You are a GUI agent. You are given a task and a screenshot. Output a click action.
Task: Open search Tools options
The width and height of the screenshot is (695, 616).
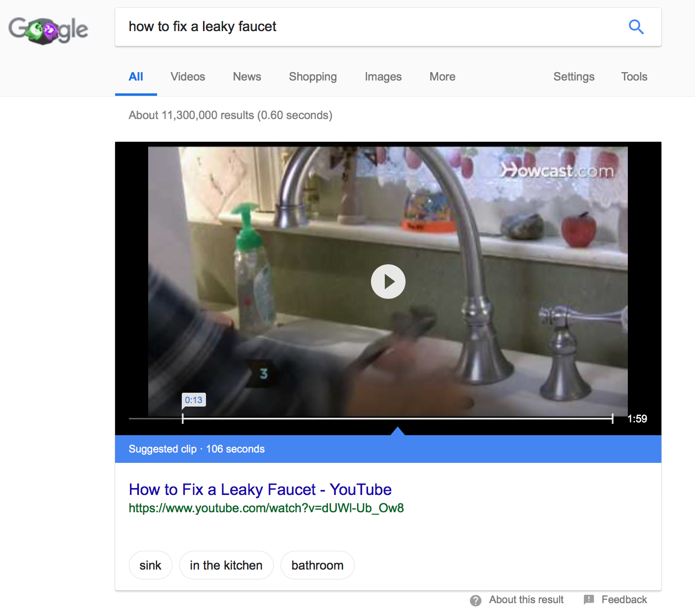pyautogui.click(x=634, y=77)
